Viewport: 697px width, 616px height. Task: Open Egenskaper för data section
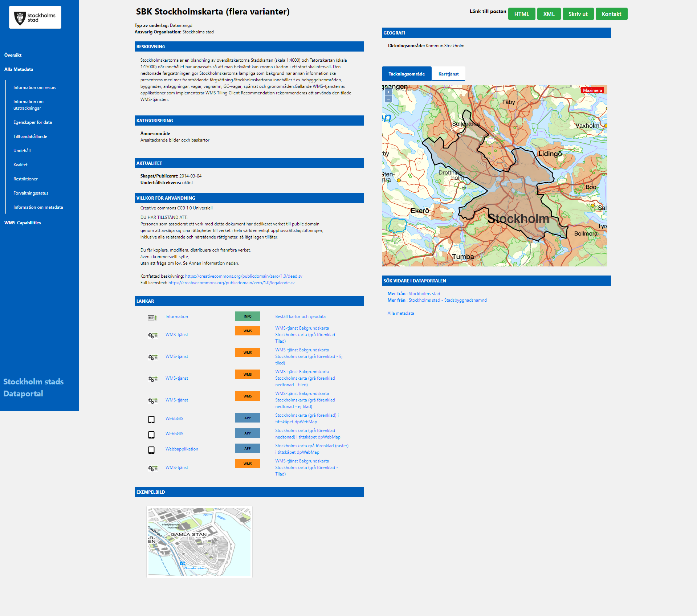pyautogui.click(x=33, y=122)
